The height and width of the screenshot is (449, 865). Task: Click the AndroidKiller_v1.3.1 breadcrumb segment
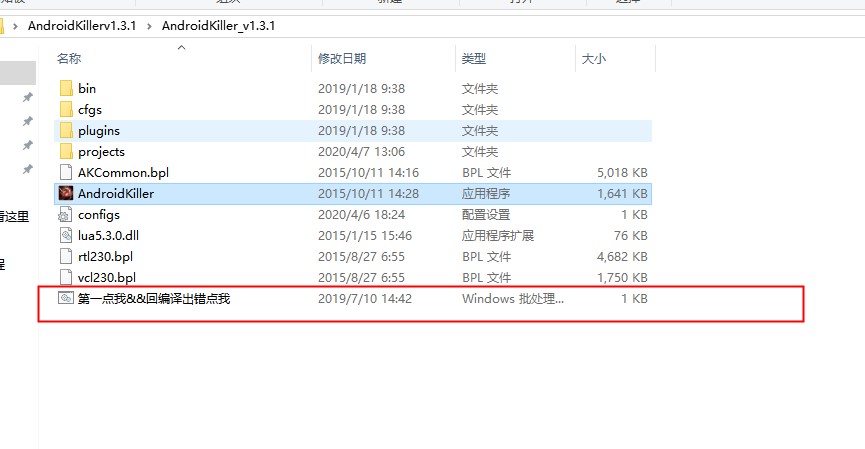pos(218,25)
